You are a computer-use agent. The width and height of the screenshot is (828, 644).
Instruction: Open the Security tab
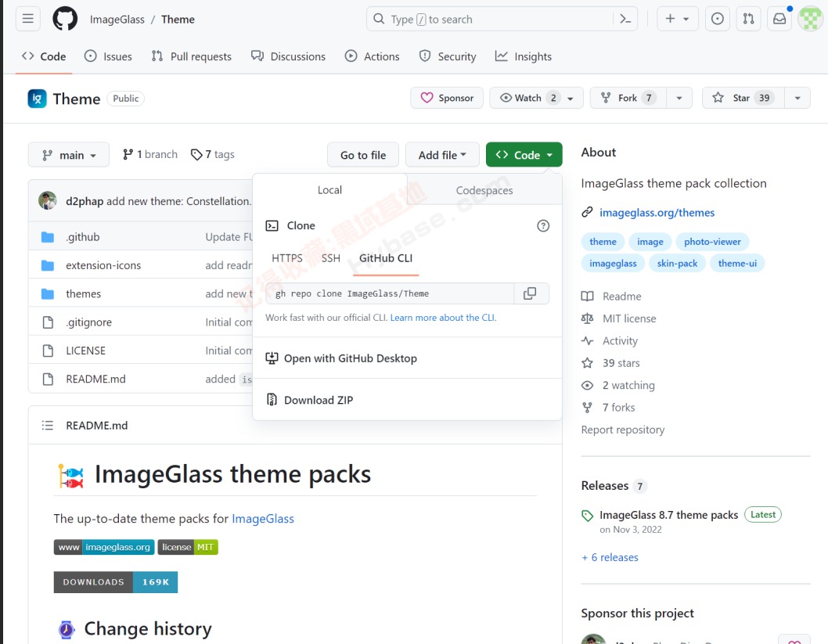click(x=448, y=56)
